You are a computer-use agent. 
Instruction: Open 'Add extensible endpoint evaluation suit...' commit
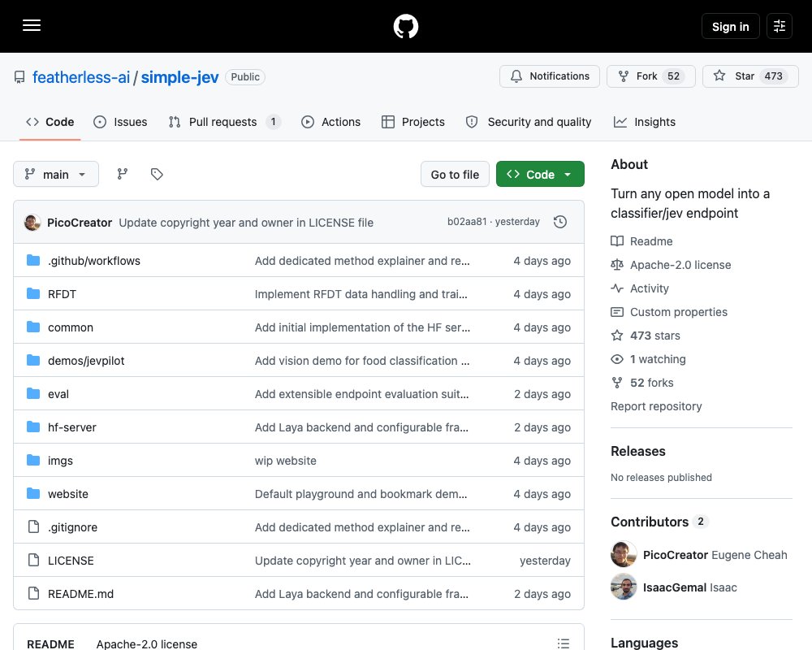361,394
